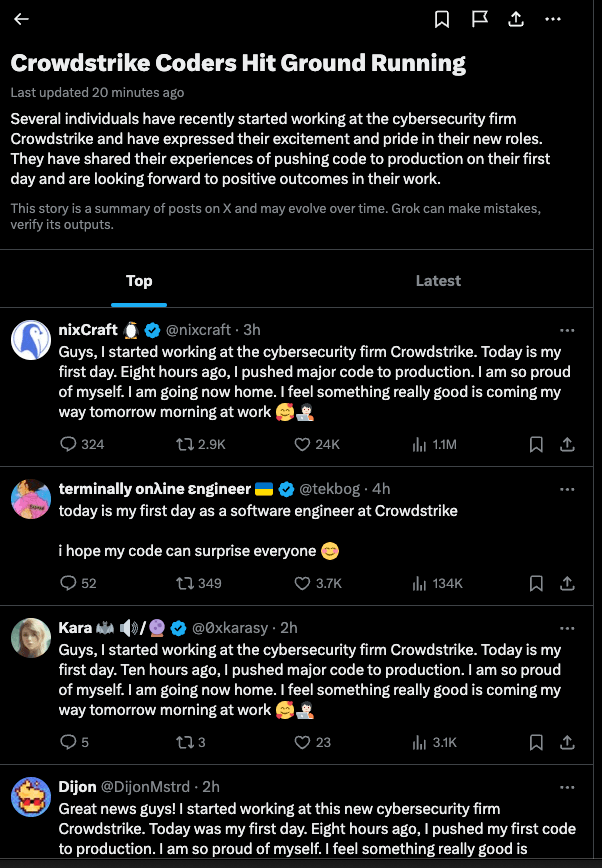
Task: Repost nixCraft's post with 2.9K reposts
Action: [x=183, y=444]
